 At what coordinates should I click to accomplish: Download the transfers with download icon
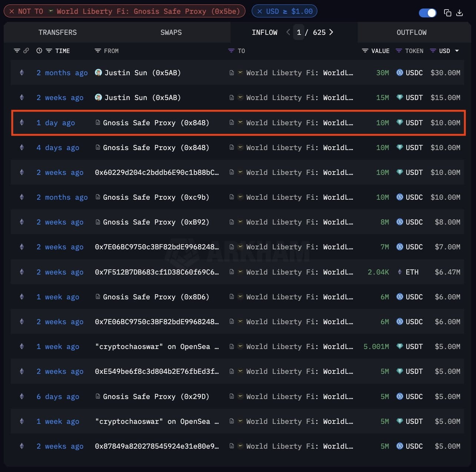[460, 13]
